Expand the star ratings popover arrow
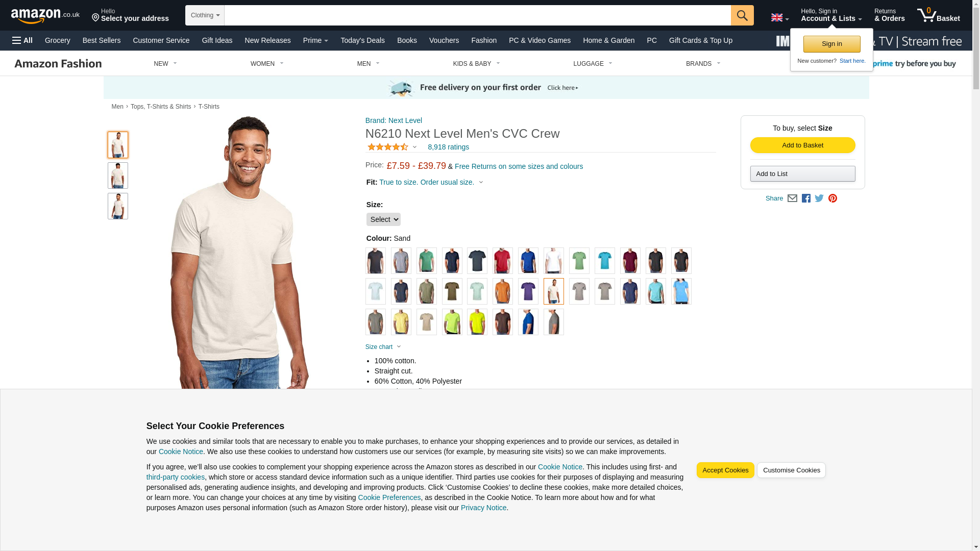Viewport: 980px width, 551px height. pos(414,147)
